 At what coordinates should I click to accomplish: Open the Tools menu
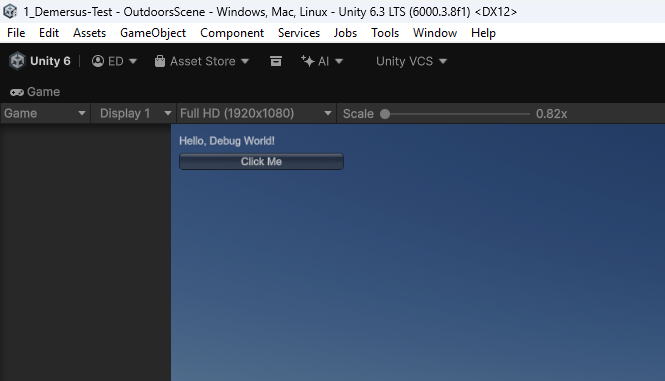385,33
